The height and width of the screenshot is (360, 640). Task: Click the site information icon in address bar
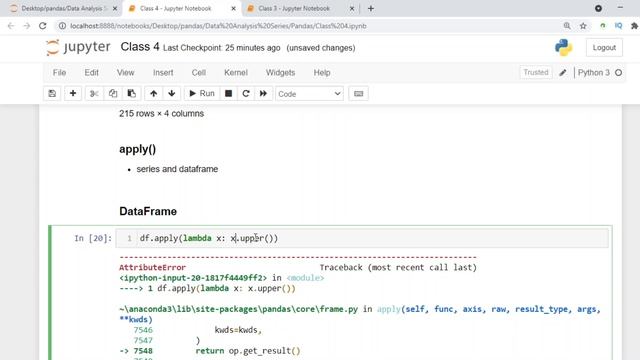tap(62, 26)
